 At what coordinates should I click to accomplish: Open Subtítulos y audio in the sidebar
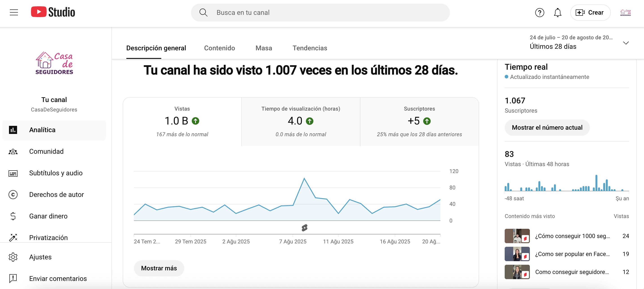[x=54, y=173]
